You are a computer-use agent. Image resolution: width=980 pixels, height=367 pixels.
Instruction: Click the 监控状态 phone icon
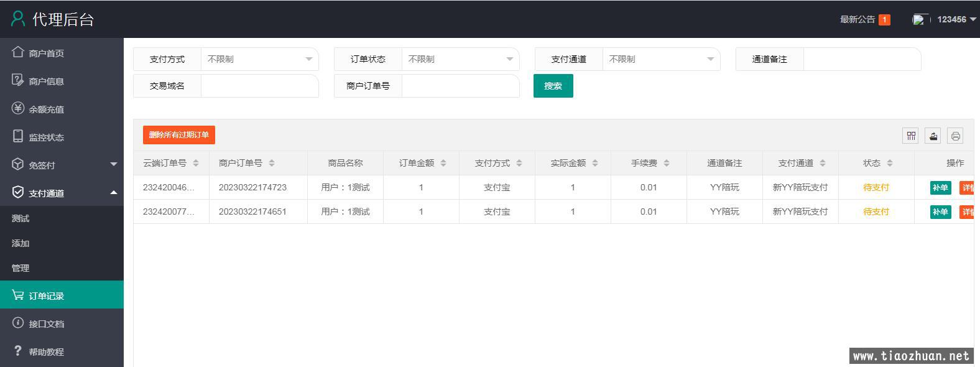(18, 136)
